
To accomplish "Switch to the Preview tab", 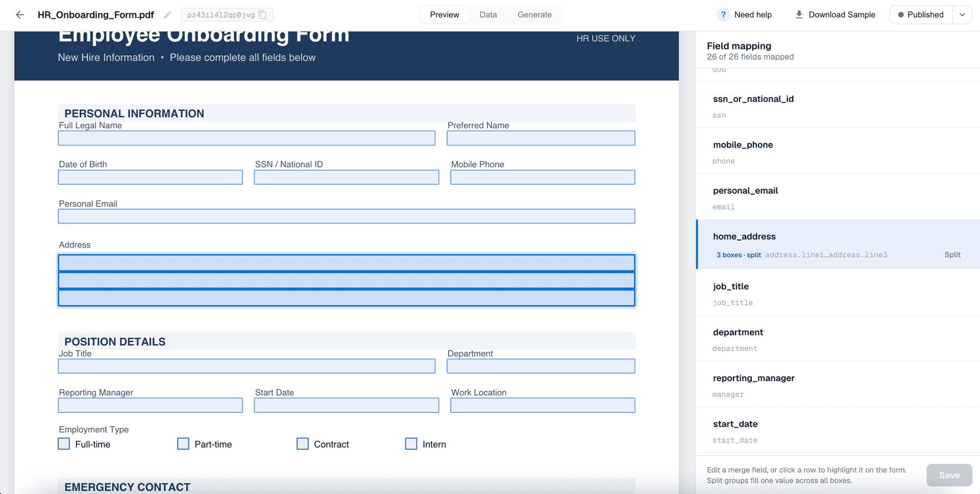I will [444, 15].
